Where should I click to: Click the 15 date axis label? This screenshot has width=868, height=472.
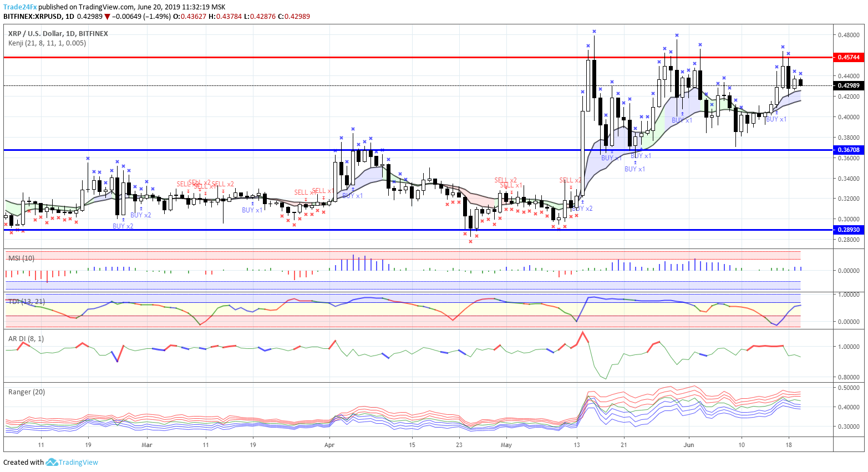pyautogui.click(x=412, y=445)
